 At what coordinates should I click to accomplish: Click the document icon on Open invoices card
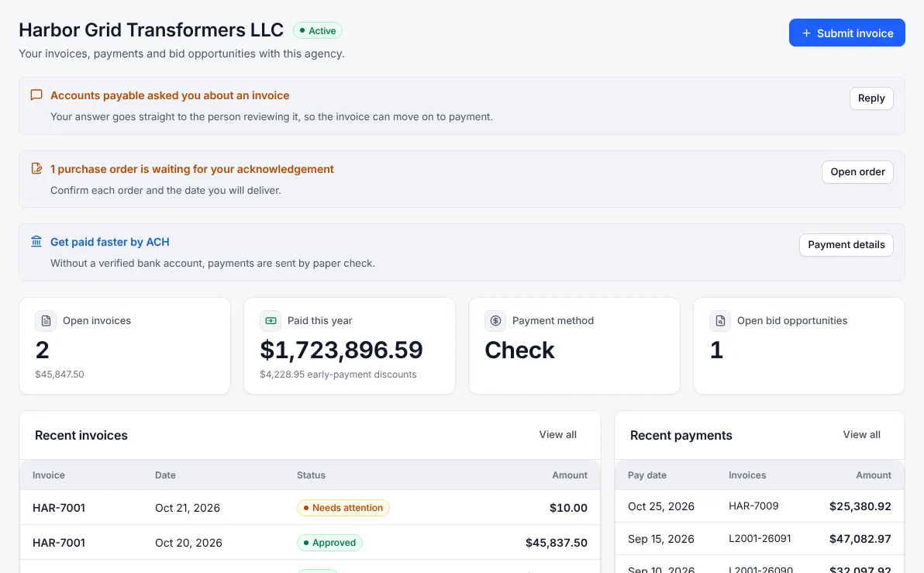click(x=46, y=321)
